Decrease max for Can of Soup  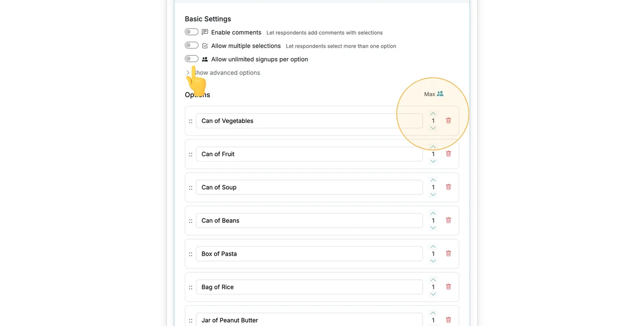pos(433,194)
